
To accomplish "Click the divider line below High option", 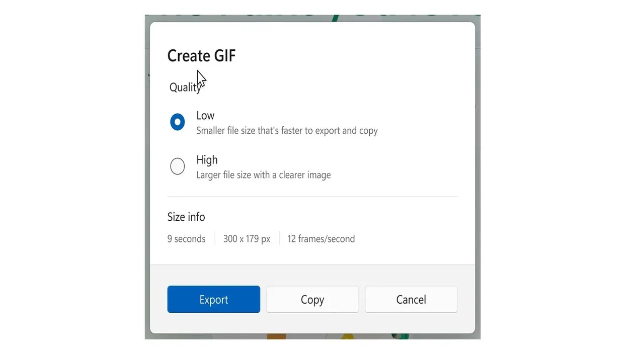I will pyautogui.click(x=312, y=197).
